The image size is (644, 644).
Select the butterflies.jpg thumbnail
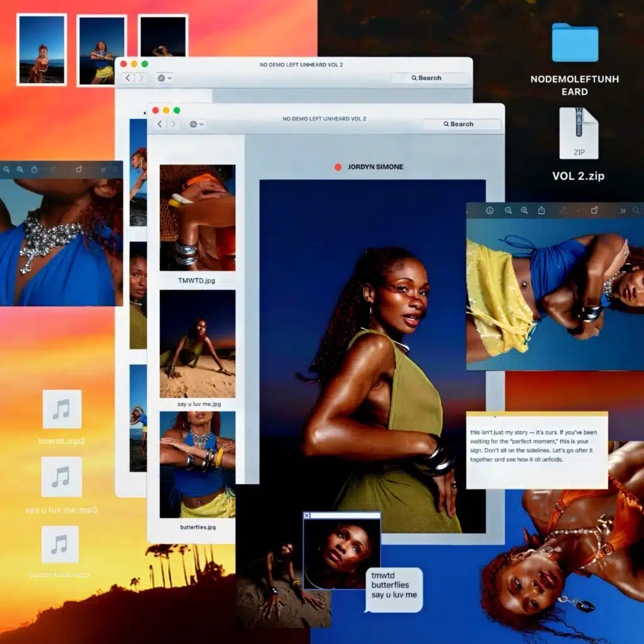[197, 464]
